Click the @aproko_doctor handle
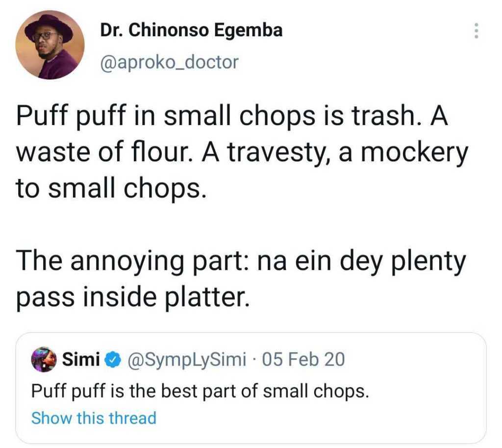The height and width of the screenshot is (448, 502). click(169, 62)
